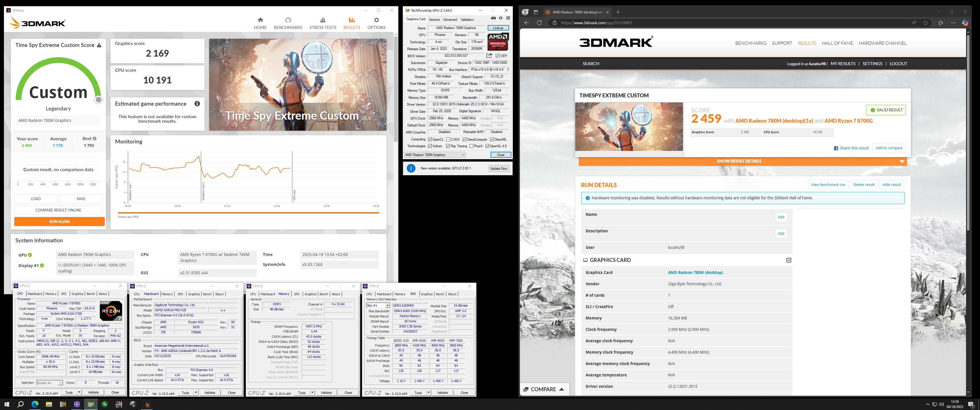Open Tools dropdown arrow in CPU-Z CPU window
This screenshot has height=410, width=980.
coord(79,393)
